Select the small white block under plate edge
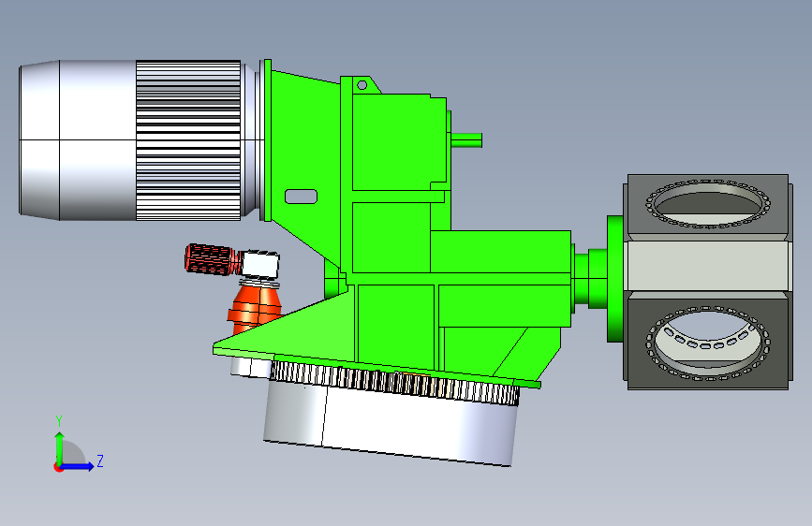Viewport: 812px width, 526px height. pos(250,367)
